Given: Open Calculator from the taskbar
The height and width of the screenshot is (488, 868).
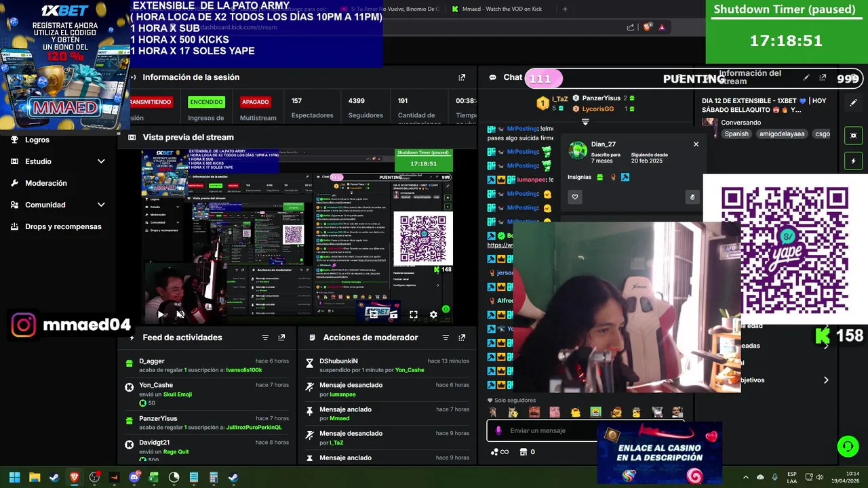Looking at the screenshot, I should coord(214,477).
